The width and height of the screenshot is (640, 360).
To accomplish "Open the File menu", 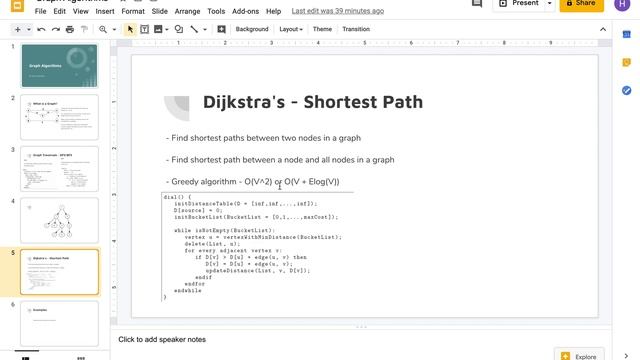I will coord(40,11).
